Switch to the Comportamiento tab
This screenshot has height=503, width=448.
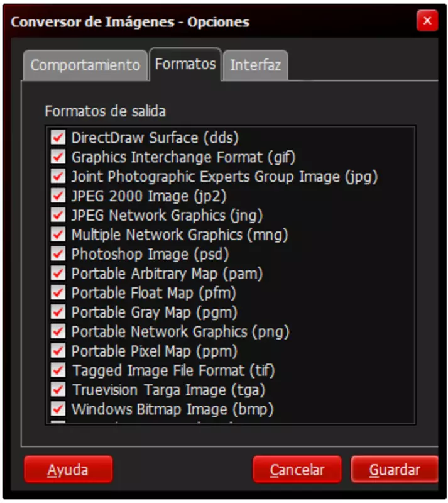pos(85,65)
